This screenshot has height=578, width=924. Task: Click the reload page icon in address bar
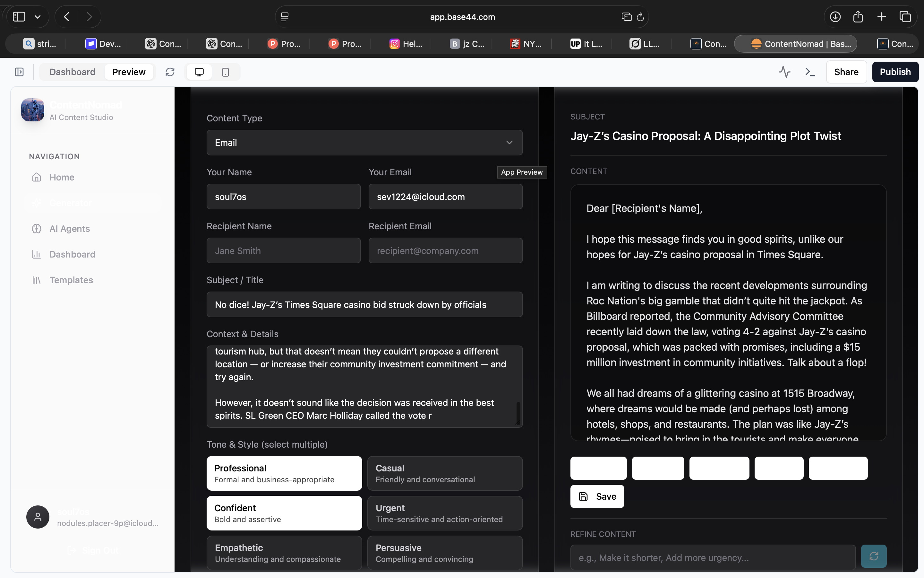pyautogui.click(x=640, y=17)
